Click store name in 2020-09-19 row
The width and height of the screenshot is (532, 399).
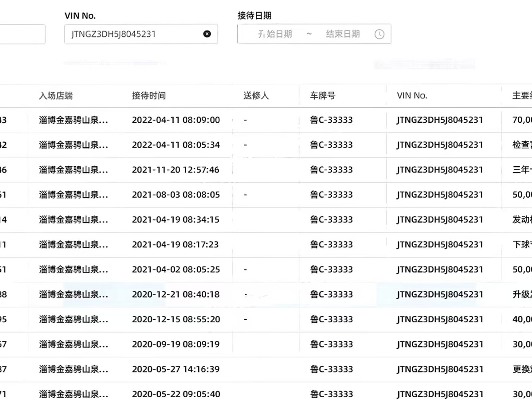pyautogui.click(x=74, y=344)
